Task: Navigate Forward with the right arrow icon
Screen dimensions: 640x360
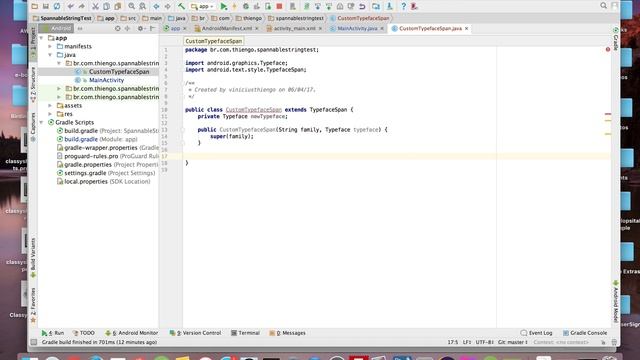Action: click(x=167, y=6)
